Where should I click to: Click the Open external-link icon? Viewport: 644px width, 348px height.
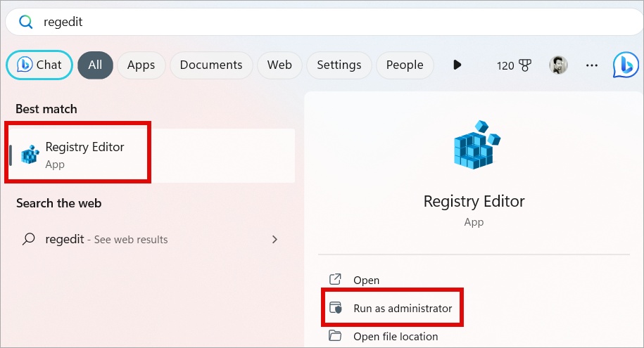point(335,280)
